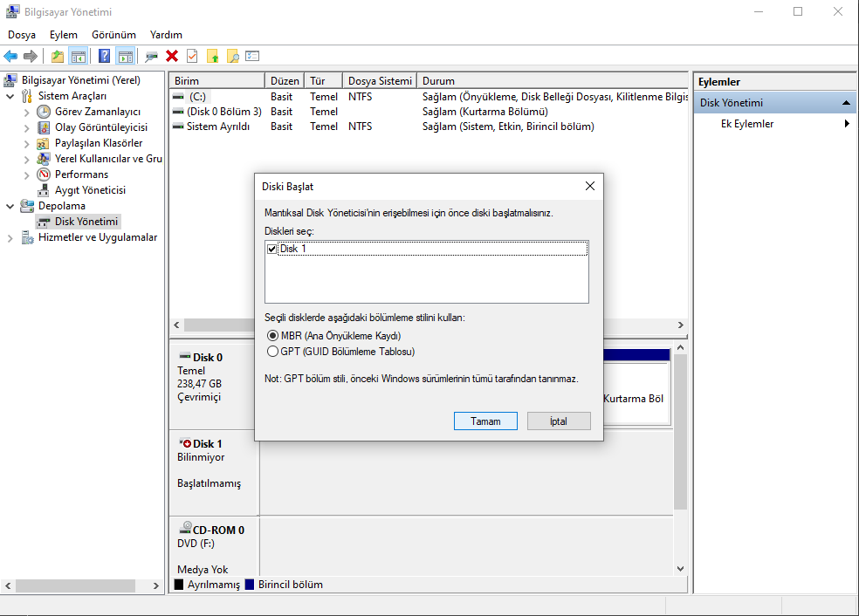Viewport: 859px width, 616px height.
Task: Sort by the Dosya Sistemi column header
Action: coord(380,80)
